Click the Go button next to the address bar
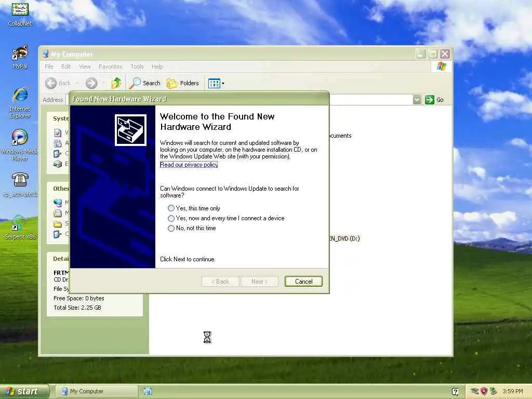 pyautogui.click(x=435, y=100)
